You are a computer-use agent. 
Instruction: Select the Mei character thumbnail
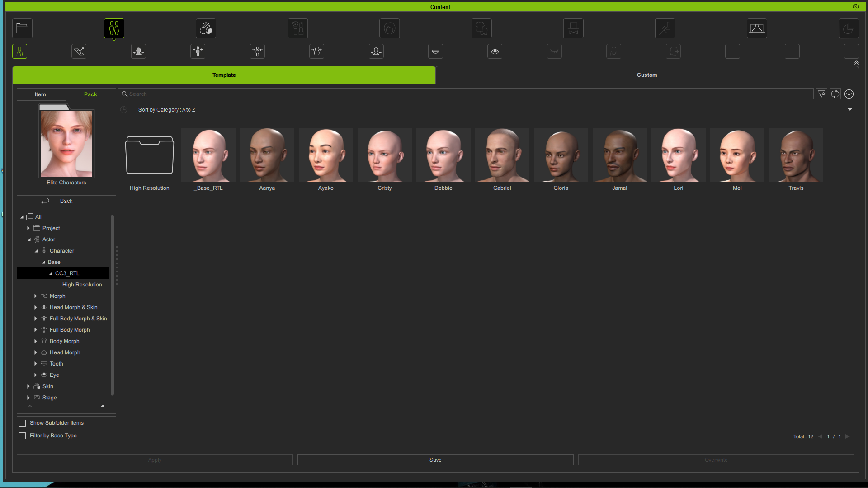pos(737,155)
